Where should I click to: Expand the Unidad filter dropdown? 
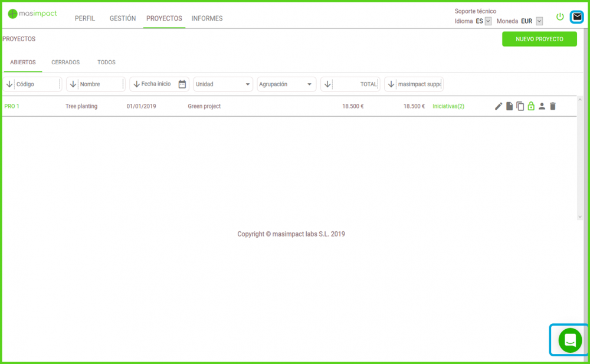coord(247,84)
